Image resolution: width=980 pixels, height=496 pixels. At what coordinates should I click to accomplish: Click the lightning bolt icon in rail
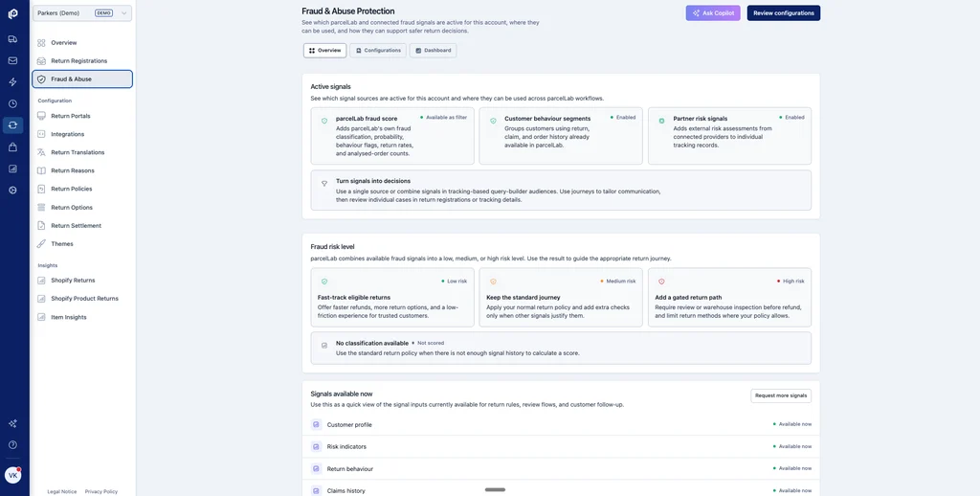[12, 82]
